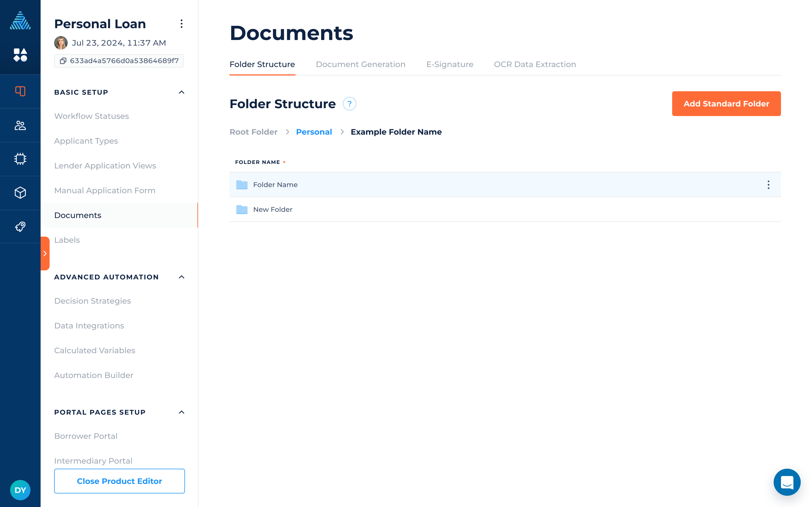Expand the orange side panel arrow
Screen dimensions: 812x507
[x=45, y=253]
